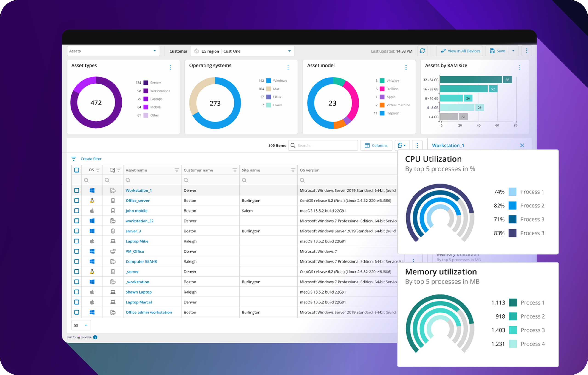Open the export icon dropdown beside Columns
Screen dimensions: 588x375
coord(402,146)
